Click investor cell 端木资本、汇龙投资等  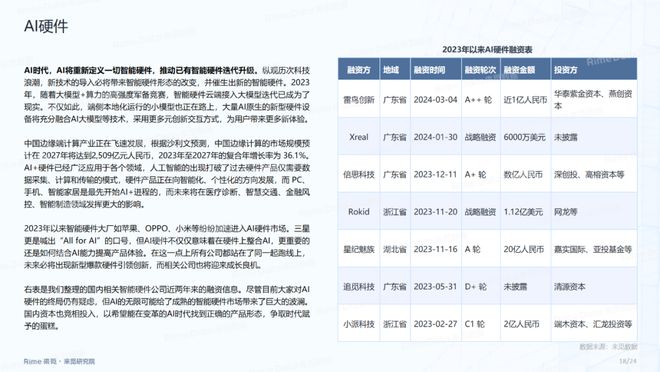pyautogui.click(x=593, y=324)
